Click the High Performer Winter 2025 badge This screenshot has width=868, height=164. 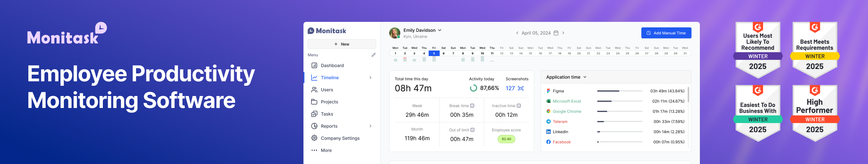[x=815, y=113]
